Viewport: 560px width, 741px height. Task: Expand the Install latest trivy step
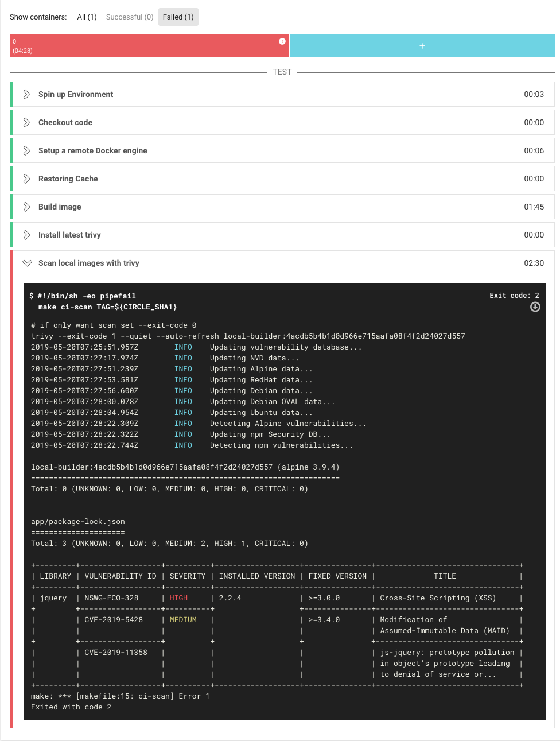[27, 235]
